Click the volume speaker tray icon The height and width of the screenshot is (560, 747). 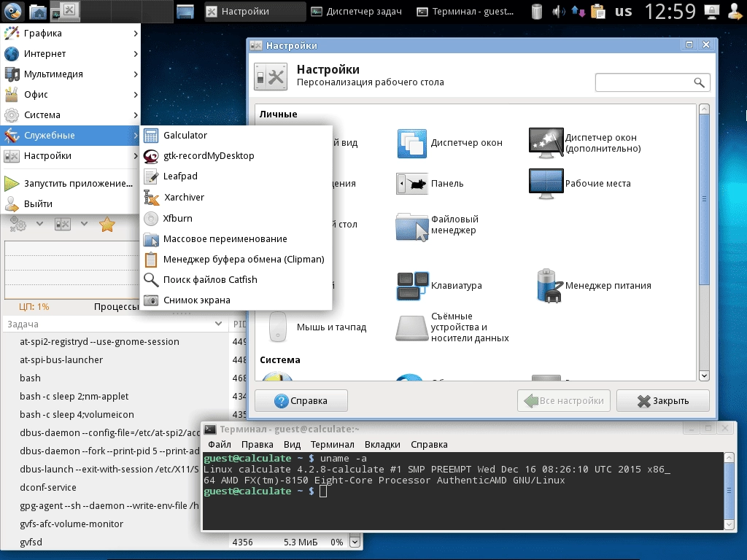(558, 12)
